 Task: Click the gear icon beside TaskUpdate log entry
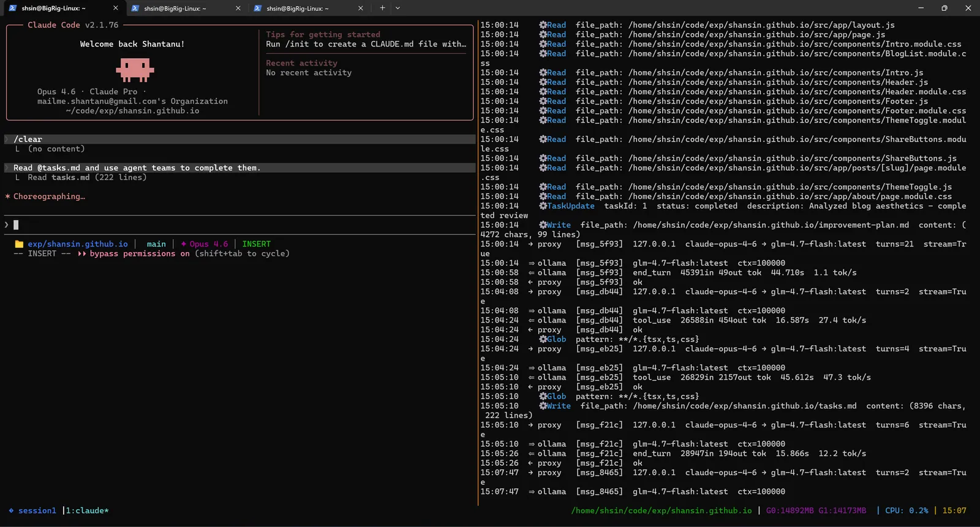point(543,206)
